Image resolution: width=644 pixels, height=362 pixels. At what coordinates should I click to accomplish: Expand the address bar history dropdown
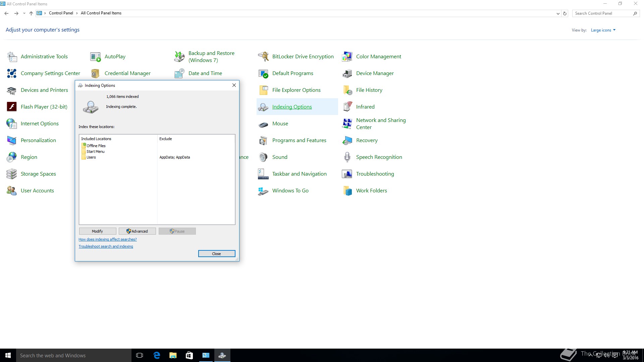pyautogui.click(x=558, y=13)
